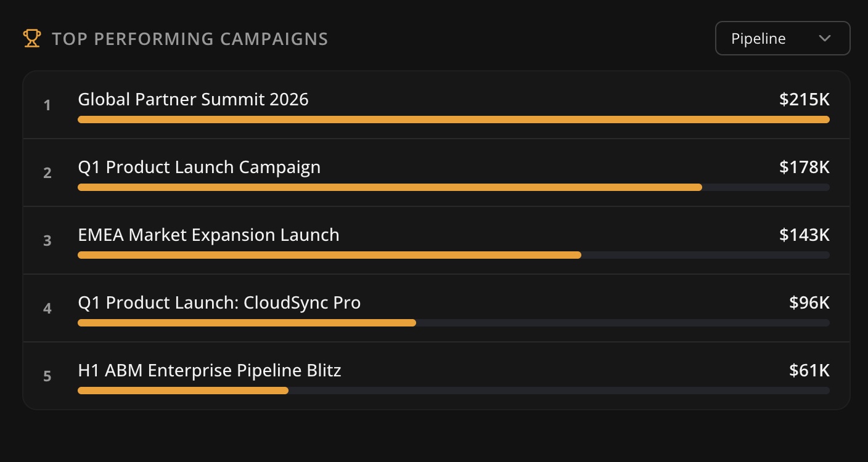Open Global Partner Summit 2026 campaign
Viewport: 868px width, 462px height.
pyautogui.click(x=193, y=99)
